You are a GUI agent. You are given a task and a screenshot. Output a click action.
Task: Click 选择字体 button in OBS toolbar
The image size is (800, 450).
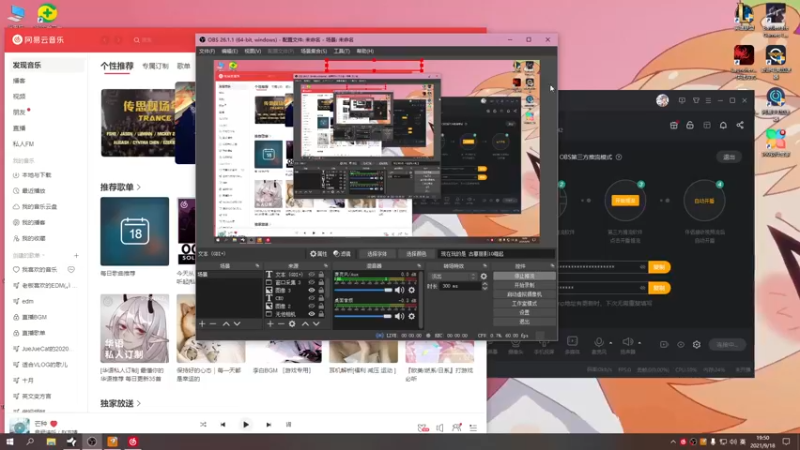click(377, 254)
